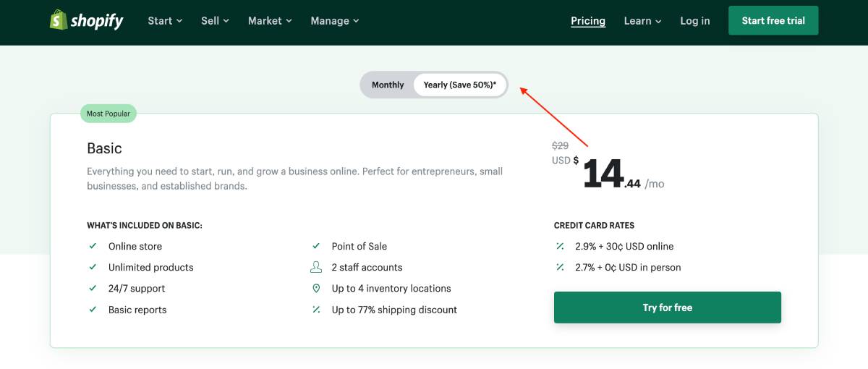Click the online credit card rate percent icon
The height and width of the screenshot is (369, 868).
tap(560, 246)
